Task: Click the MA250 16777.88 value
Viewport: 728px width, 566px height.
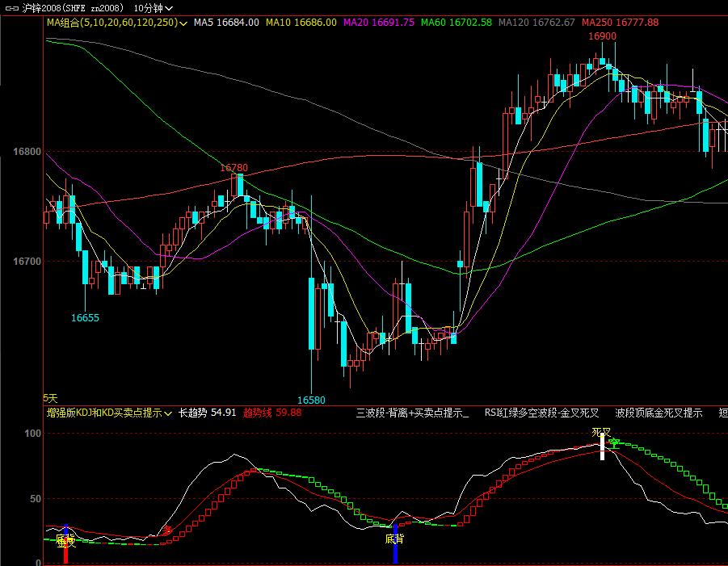Action: click(621, 23)
